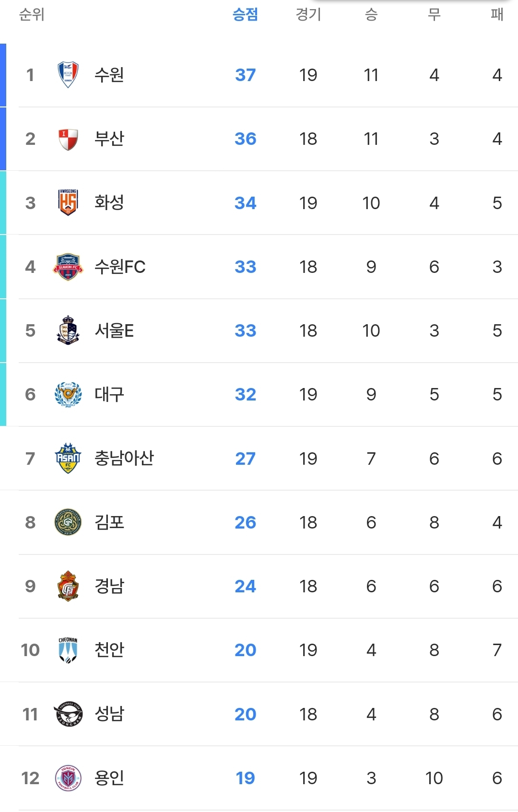The image size is (518, 812).
Task: Open the Seoul E-Land crest icon
Action: tap(68, 330)
